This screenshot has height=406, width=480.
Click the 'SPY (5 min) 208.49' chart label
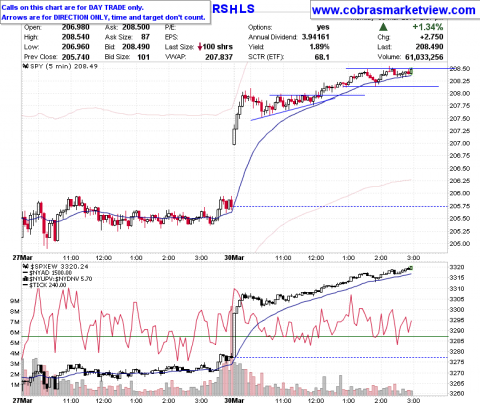pos(64,66)
